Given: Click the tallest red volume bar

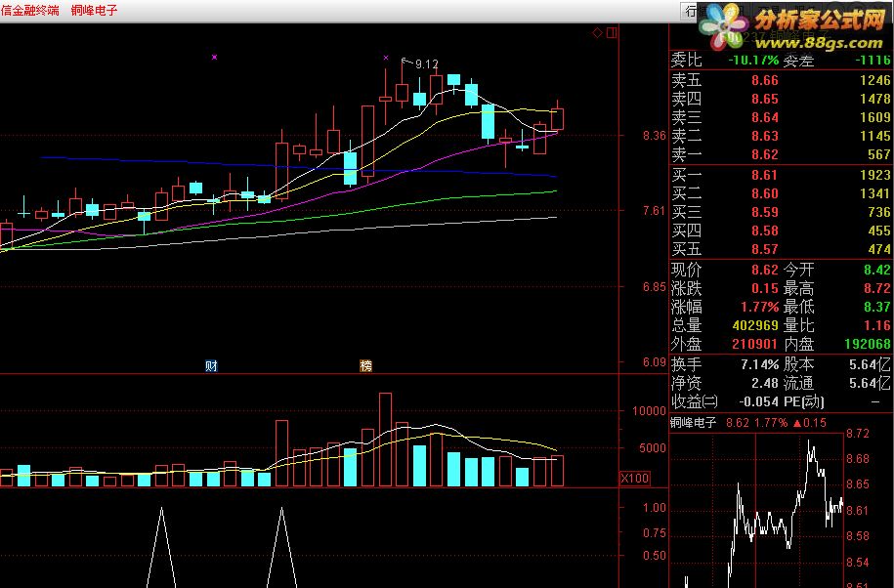Looking at the screenshot, I should pos(385,440).
